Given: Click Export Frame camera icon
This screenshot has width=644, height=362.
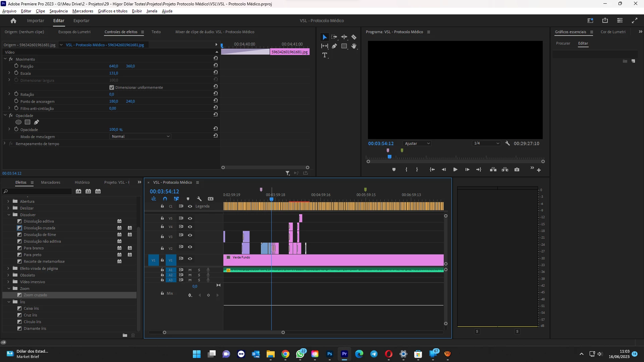Looking at the screenshot, I should 517,170.
